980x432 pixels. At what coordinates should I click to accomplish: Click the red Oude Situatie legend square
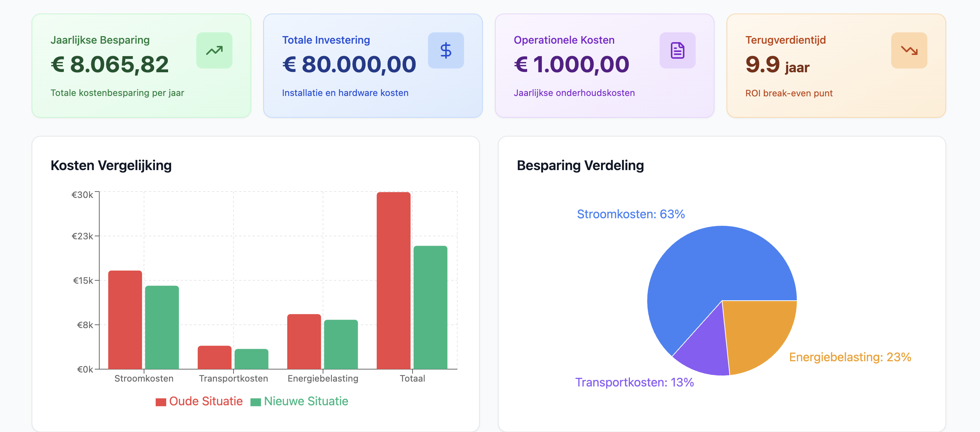[161, 402]
